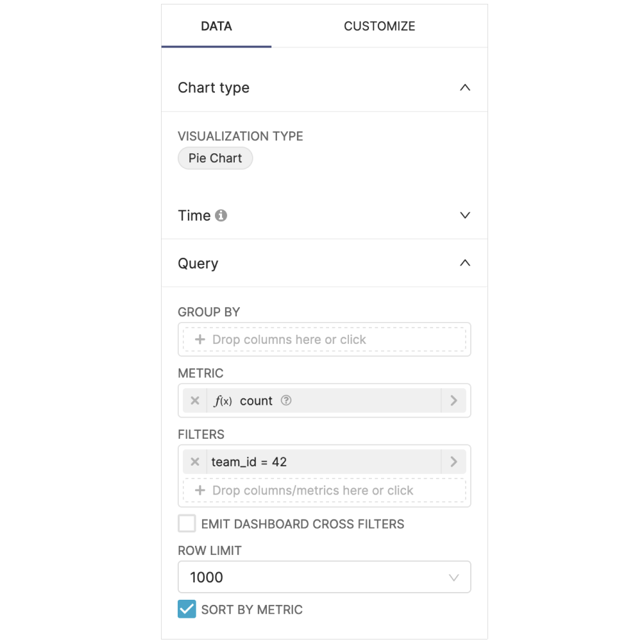This screenshot has width=644, height=644.
Task: Delete the team_id = 42 filter
Action: click(195, 462)
